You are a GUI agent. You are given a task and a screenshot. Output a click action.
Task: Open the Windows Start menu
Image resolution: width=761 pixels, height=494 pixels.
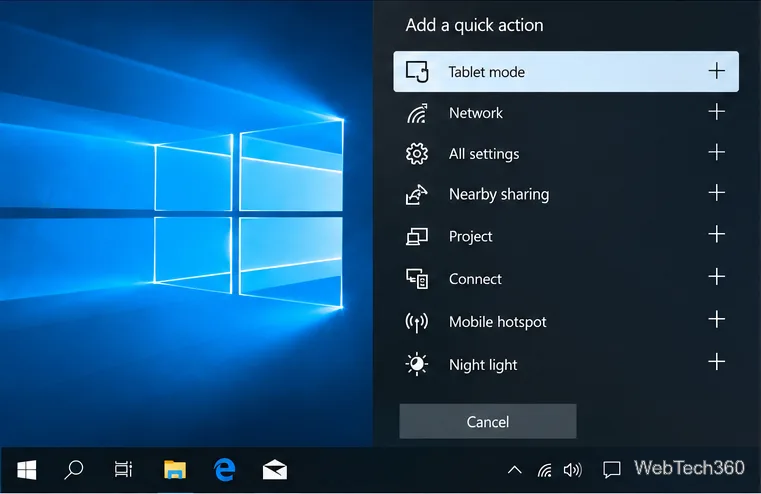click(x=27, y=470)
